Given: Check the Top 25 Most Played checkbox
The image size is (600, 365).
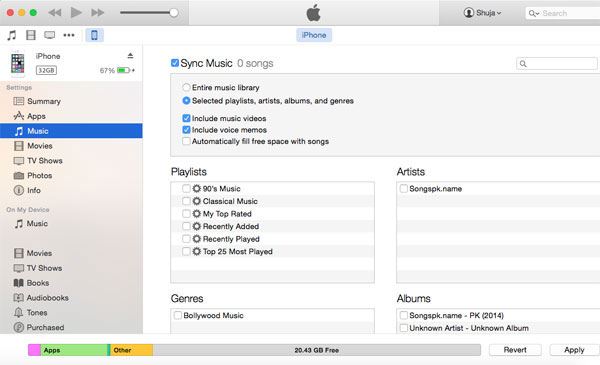Looking at the screenshot, I should 186,251.
